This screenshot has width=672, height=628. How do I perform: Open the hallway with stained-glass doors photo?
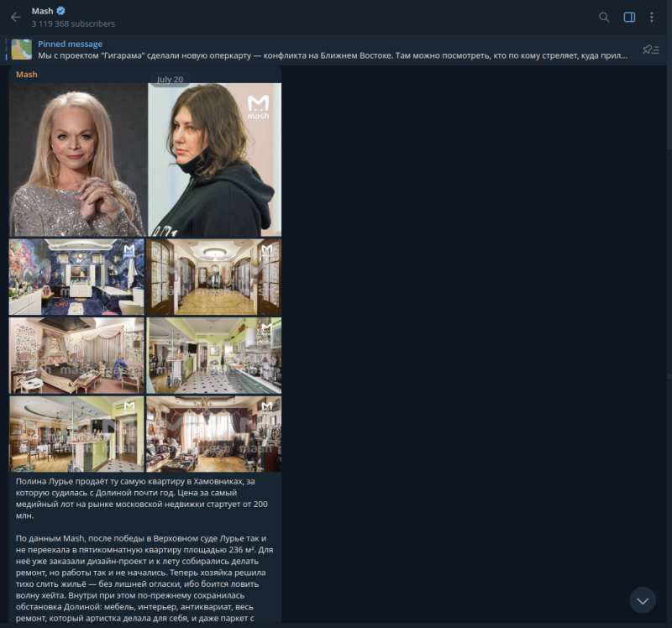(214, 277)
